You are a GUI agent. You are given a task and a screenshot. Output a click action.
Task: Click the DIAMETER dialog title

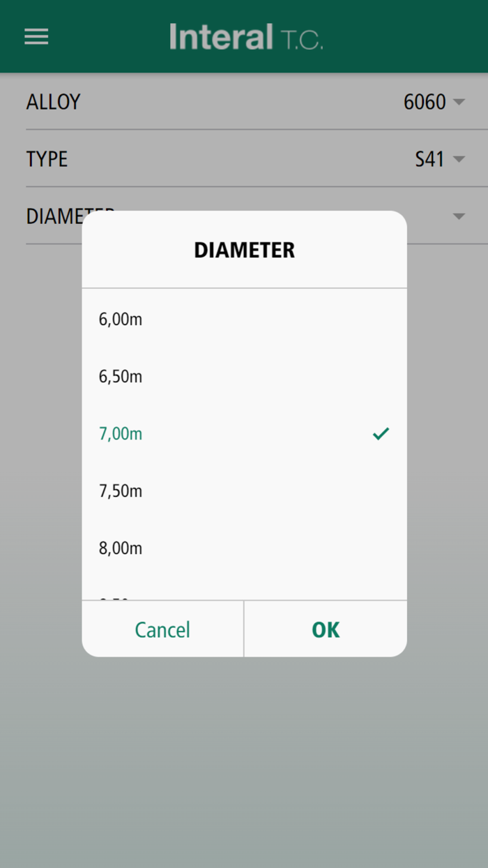[244, 250]
